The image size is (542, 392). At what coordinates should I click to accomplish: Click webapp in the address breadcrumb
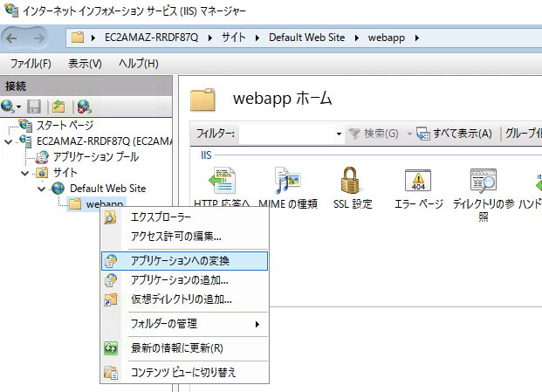coord(386,38)
